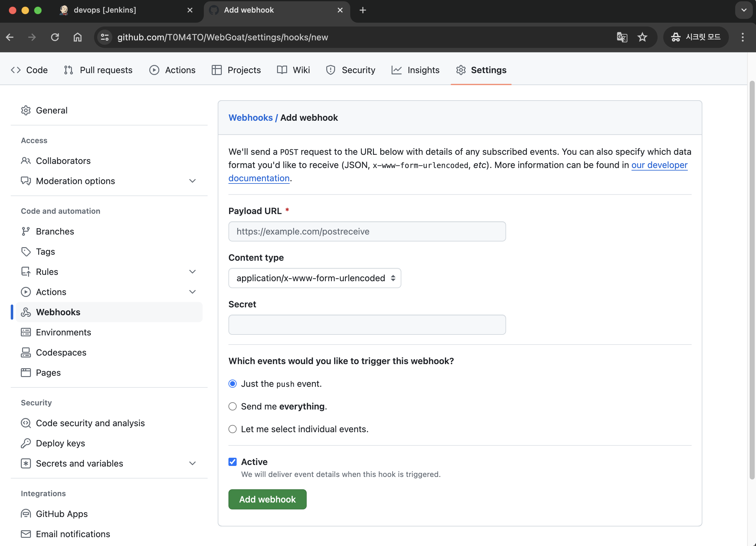Click the Branches icon in the sidebar
The height and width of the screenshot is (546, 756).
click(26, 231)
